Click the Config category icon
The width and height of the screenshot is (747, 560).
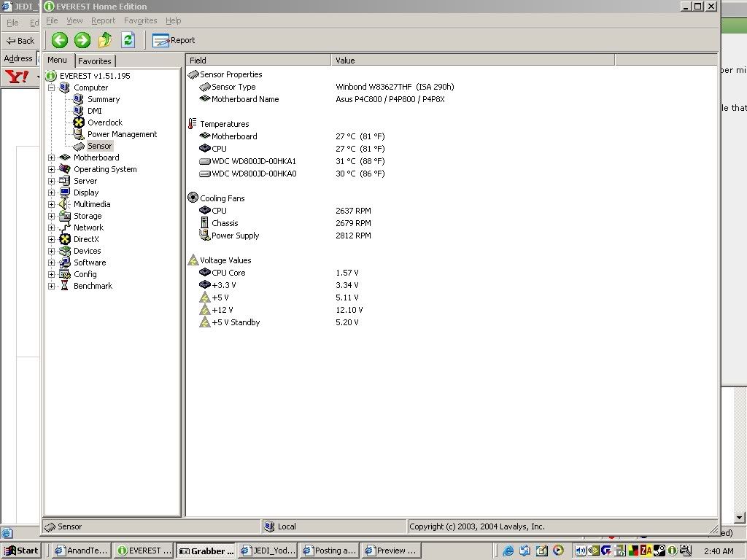[65, 274]
